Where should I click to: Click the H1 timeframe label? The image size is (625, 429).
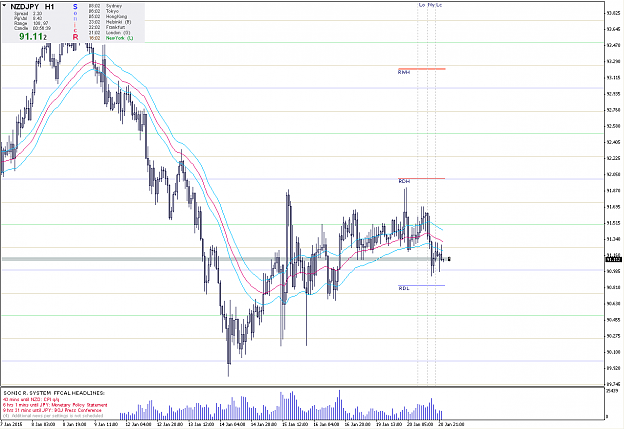click(x=49, y=6)
